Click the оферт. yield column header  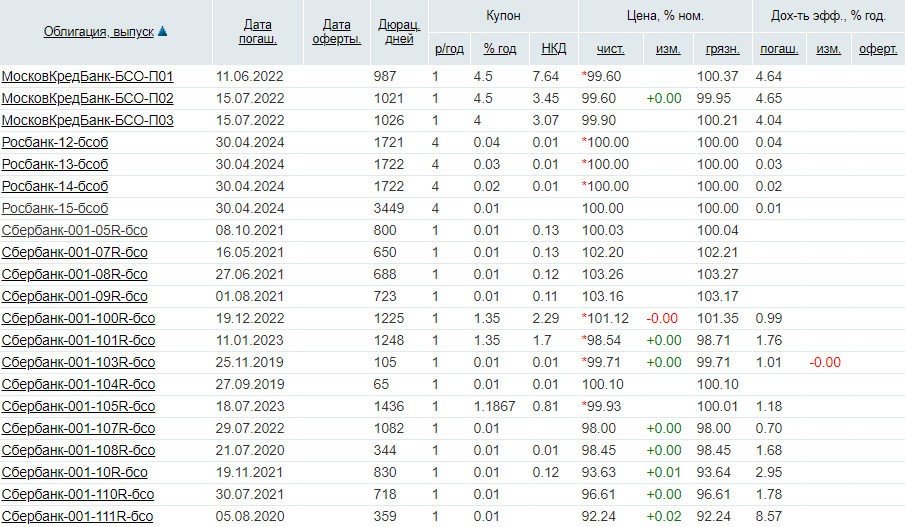click(878, 48)
